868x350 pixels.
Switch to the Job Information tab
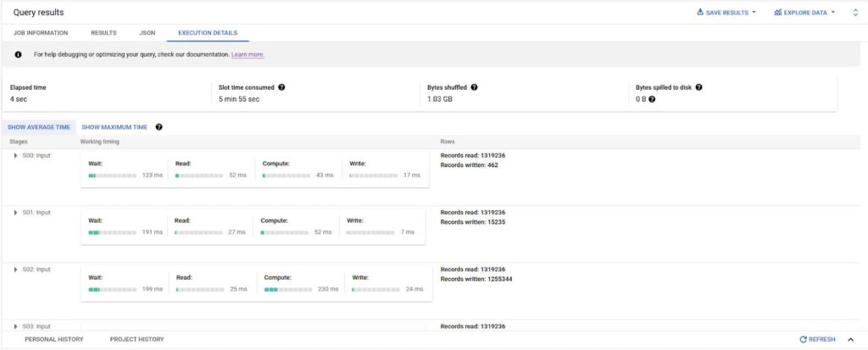point(41,33)
